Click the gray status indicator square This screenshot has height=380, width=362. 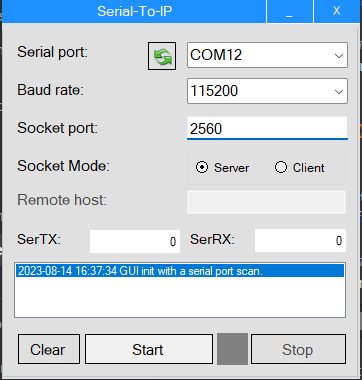(x=232, y=349)
